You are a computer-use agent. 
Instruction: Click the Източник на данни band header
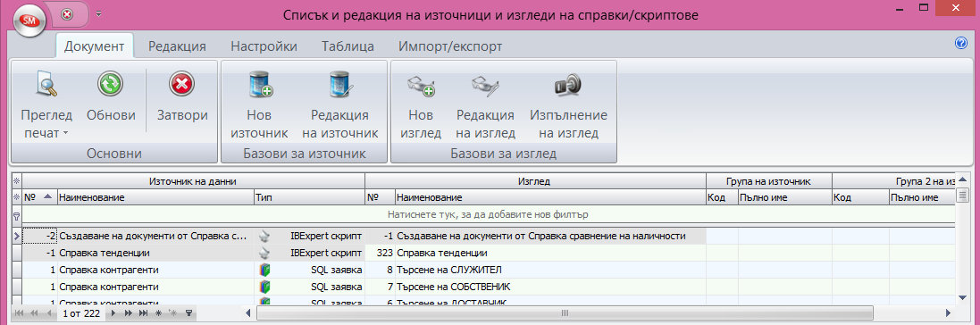click(x=193, y=181)
